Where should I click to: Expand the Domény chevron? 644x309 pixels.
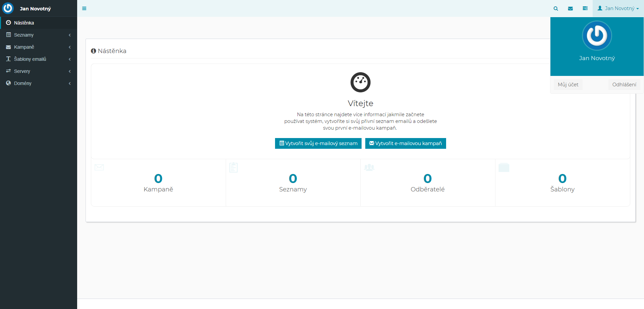point(70,83)
